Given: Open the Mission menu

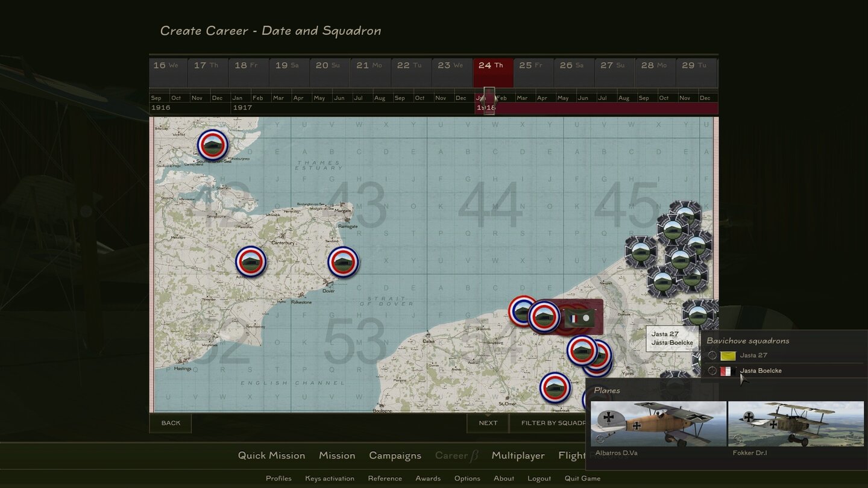Looking at the screenshot, I should coord(337,455).
